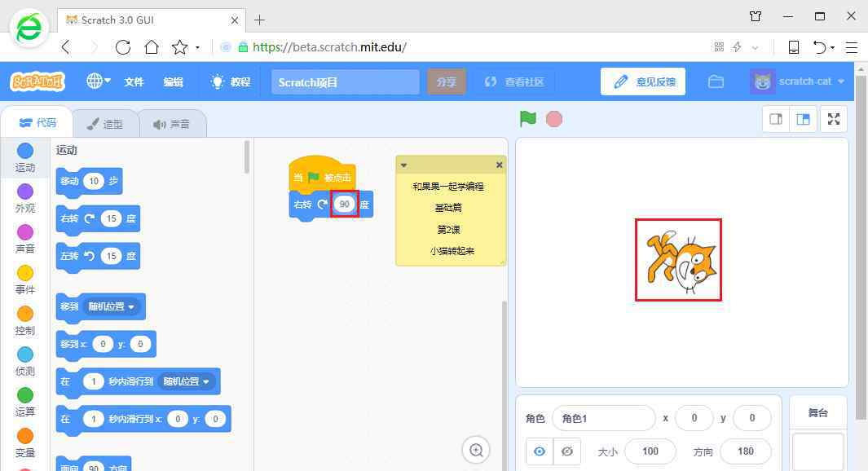Open the 文件 menu
The height and width of the screenshot is (471, 868).
pos(134,82)
